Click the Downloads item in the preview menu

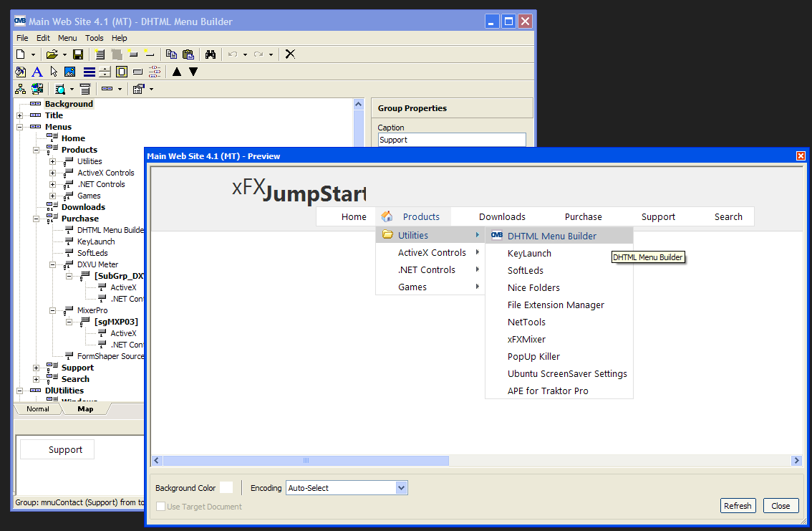pyautogui.click(x=501, y=216)
